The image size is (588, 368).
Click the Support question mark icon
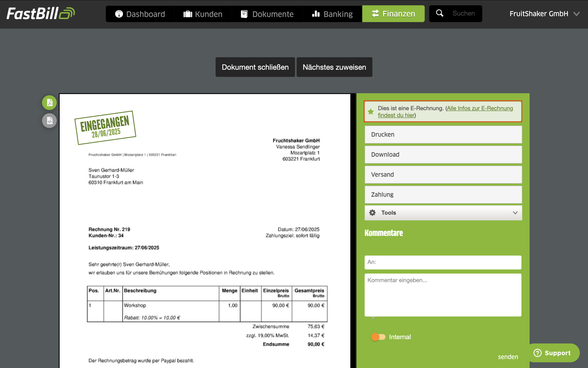537,353
